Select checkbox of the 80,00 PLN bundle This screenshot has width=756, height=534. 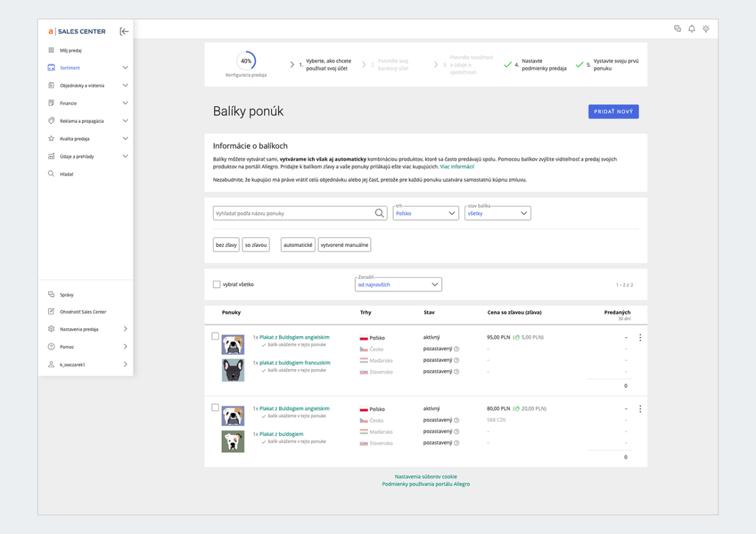(215, 407)
